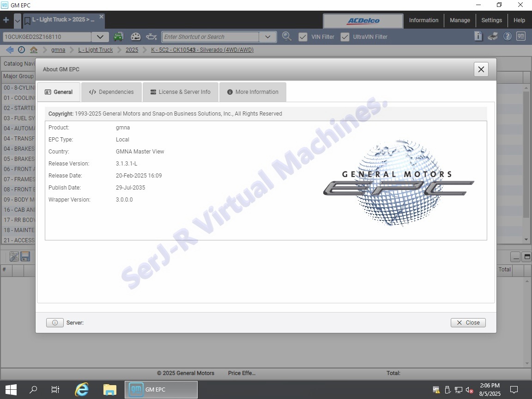Select the 01 - COOLING major group row
This screenshot has width=532, height=399.
point(18,98)
